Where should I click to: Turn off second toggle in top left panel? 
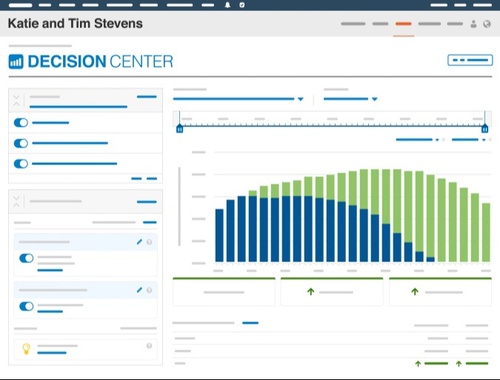[21, 143]
